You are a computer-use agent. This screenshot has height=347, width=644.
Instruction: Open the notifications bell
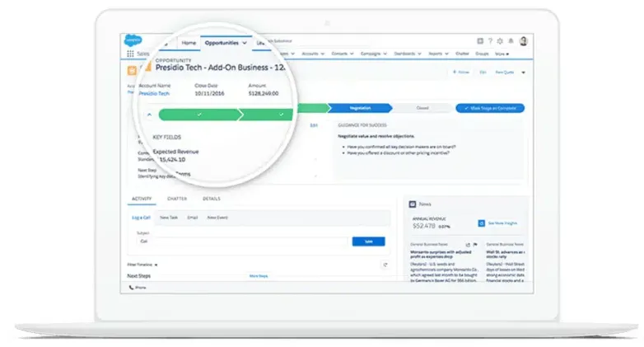511,41
